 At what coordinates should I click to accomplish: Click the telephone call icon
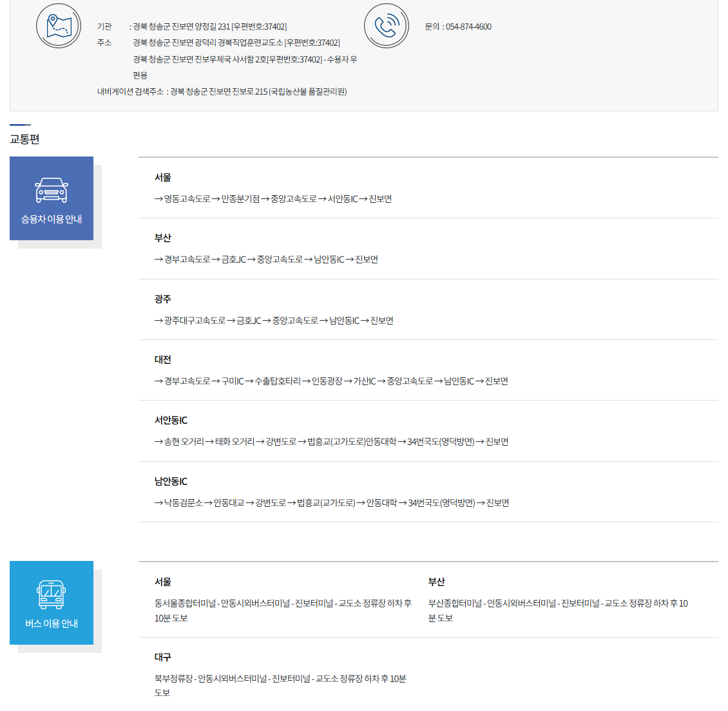(387, 26)
